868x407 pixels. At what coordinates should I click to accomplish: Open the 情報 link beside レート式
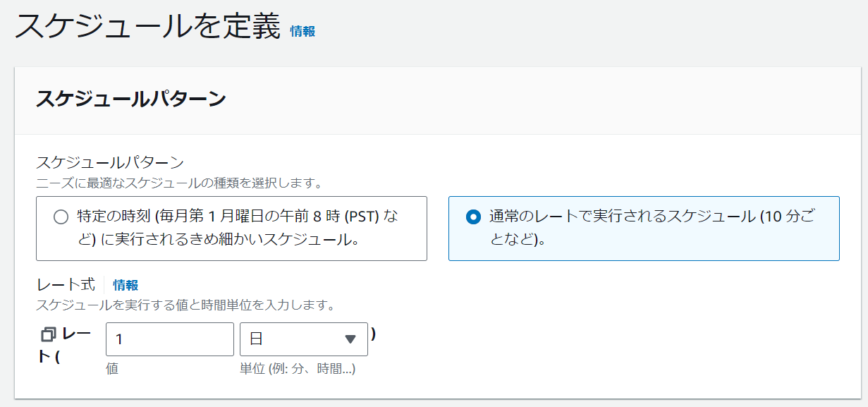126,285
